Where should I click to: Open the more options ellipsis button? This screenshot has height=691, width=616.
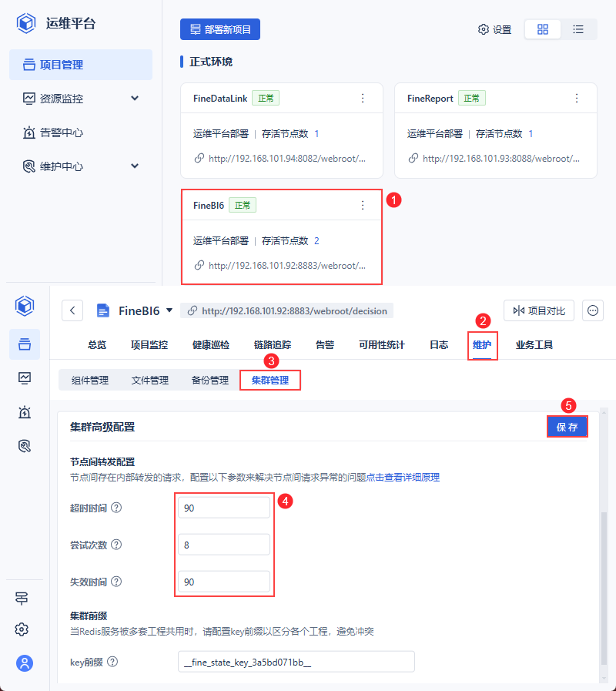[x=593, y=310]
